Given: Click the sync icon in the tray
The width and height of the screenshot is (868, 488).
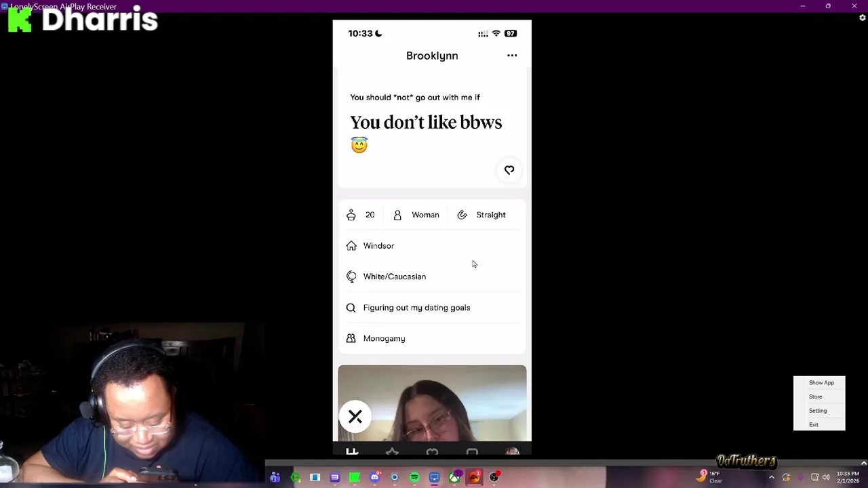Looking at the screenshot, I should [x=786, y=478].
